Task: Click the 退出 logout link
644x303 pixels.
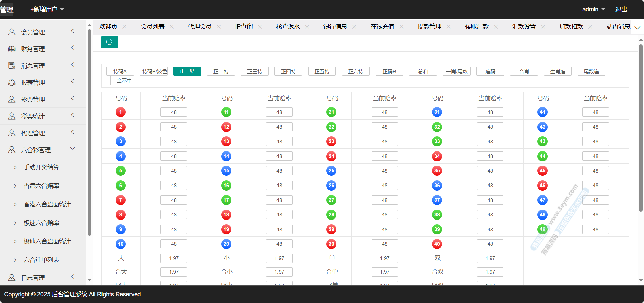Action: pos(621,9)
